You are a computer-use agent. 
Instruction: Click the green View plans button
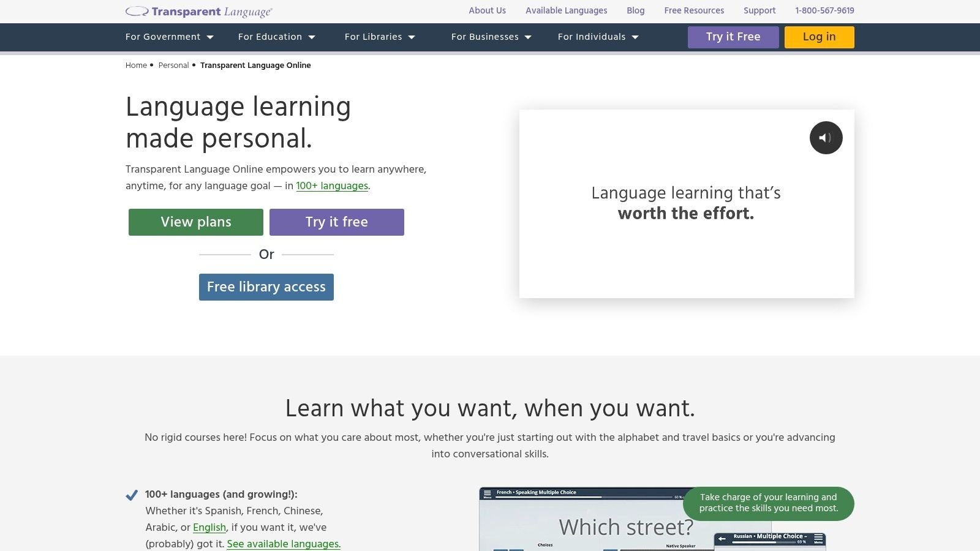[x=196, y=222]
